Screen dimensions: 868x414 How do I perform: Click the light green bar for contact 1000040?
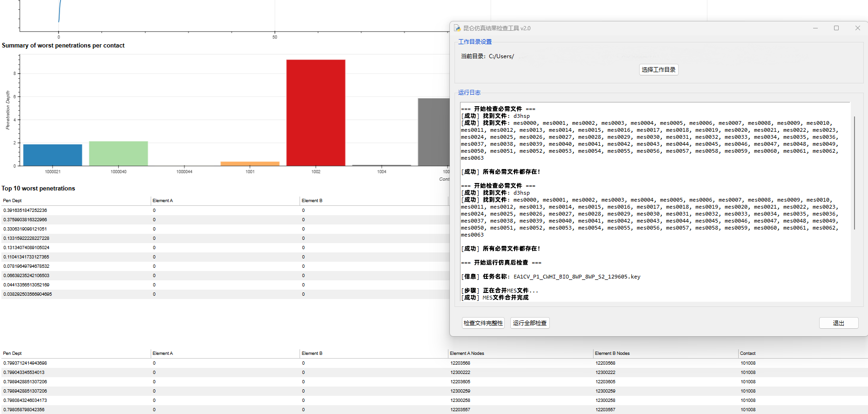pos(118,154)
